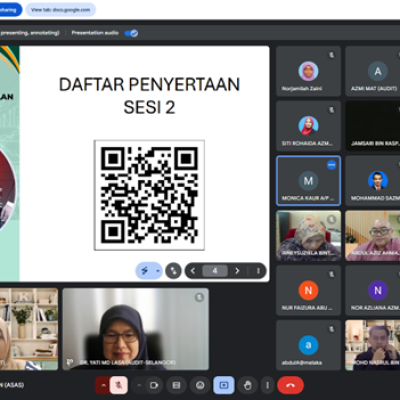Click the orange N avatar of NUR FAIZURA
The height and width of the screenshot is (400, 400).
coord(308,290)
